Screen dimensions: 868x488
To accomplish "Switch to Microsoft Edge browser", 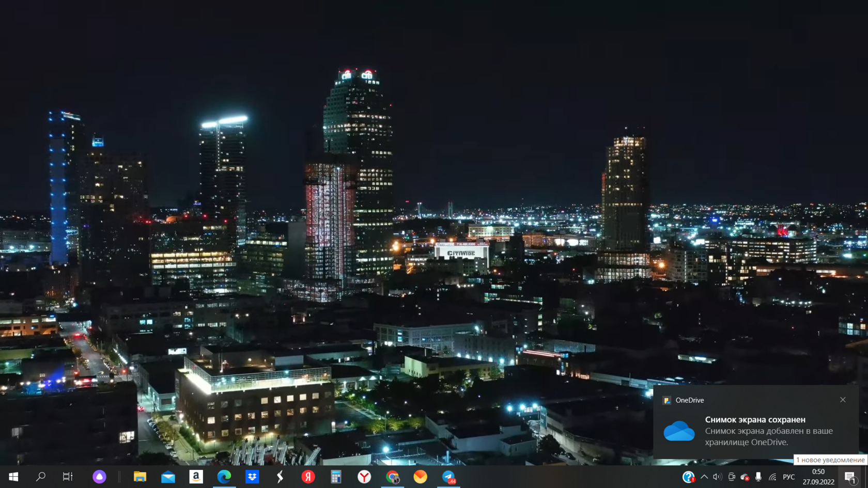I will click(x=224, y=477).
